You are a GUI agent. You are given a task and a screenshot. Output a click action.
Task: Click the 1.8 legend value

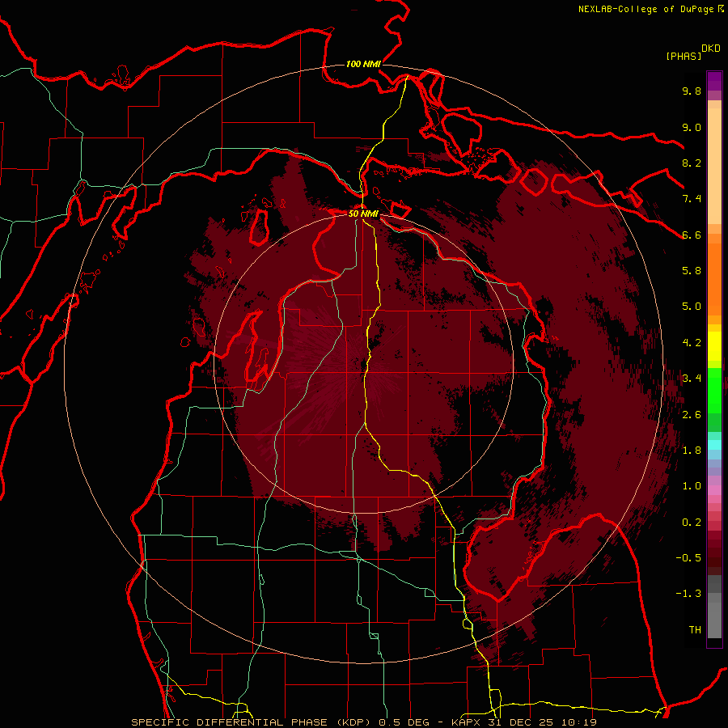[x=692, y=451]
